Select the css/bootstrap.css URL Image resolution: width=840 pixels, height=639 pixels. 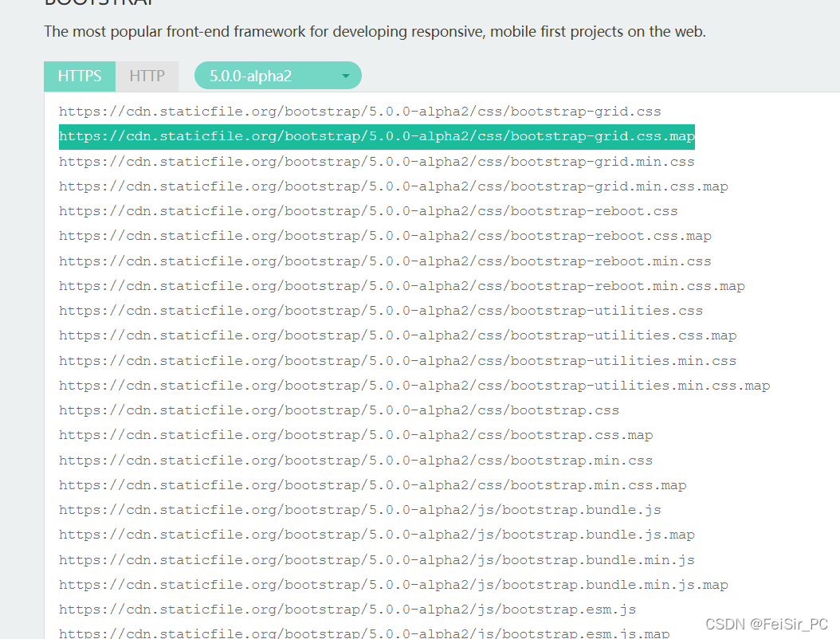[339, 410]
